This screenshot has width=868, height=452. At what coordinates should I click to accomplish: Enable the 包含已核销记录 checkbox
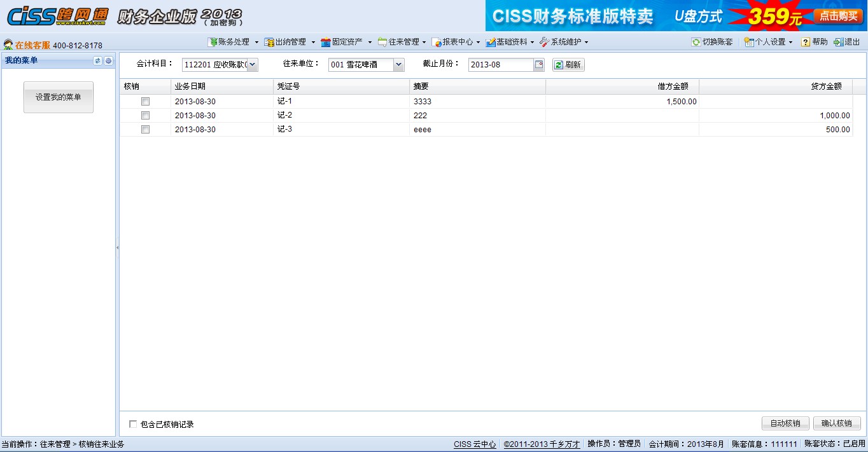(x=133, y=424)
